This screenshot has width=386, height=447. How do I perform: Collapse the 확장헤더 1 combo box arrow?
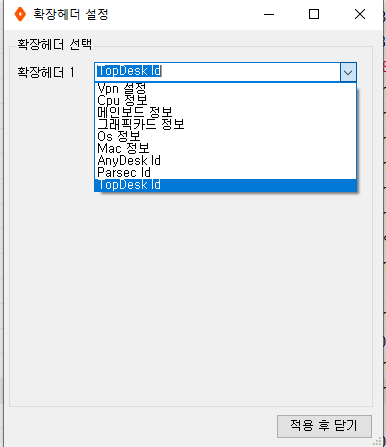(348, 72)
